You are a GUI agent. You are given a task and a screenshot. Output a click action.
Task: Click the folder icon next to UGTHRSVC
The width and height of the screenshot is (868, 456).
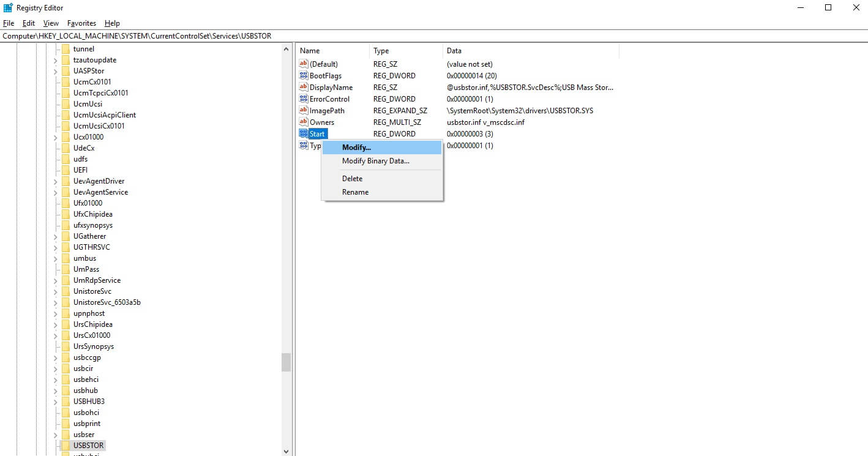(x=65, y=247)
